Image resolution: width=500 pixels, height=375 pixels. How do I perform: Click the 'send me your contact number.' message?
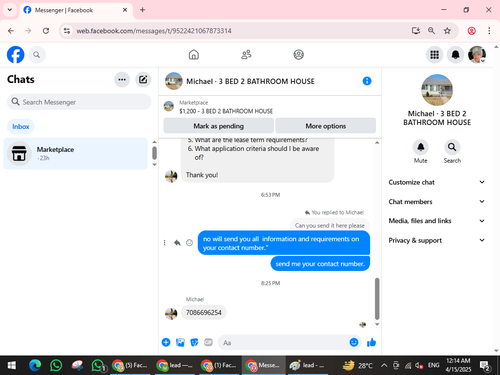point(320,264)
